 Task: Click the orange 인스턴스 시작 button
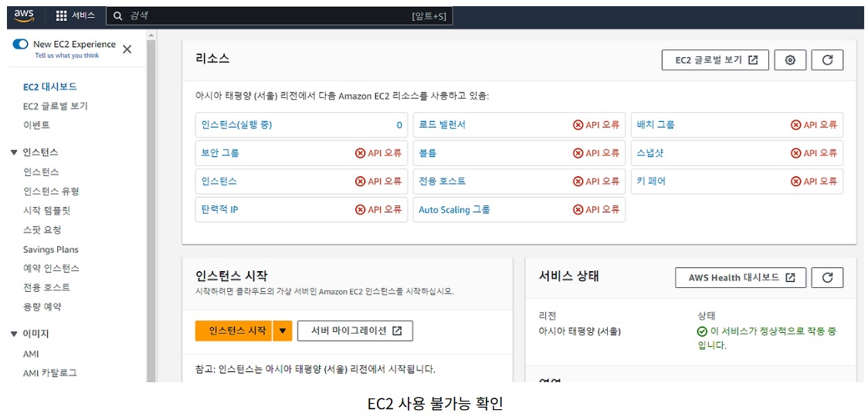click(x=234, y=331)
